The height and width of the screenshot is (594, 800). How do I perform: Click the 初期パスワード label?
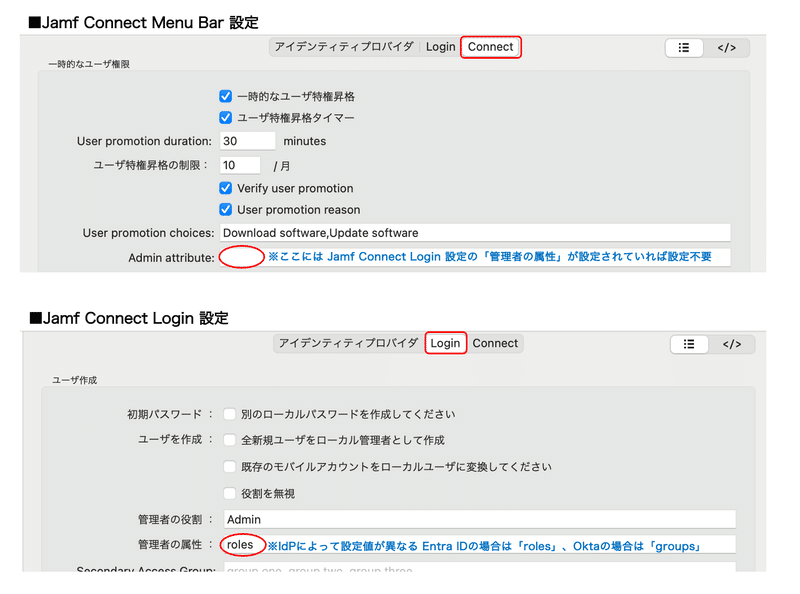click(x=170, y=414)
